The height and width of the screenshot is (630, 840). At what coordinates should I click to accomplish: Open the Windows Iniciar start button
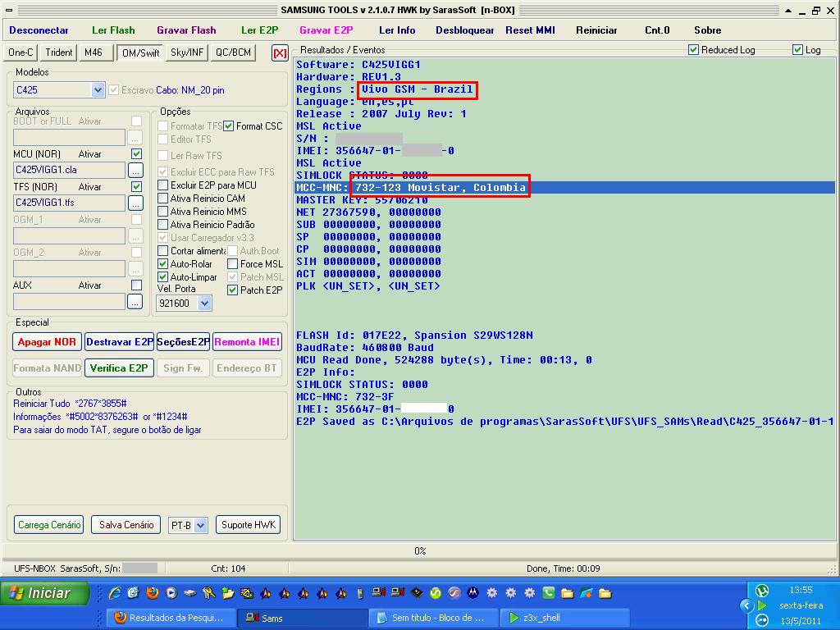click(x=45, y=594)
